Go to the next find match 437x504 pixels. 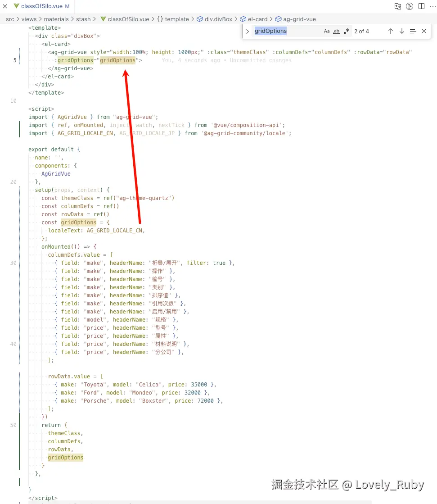[402, 31]
